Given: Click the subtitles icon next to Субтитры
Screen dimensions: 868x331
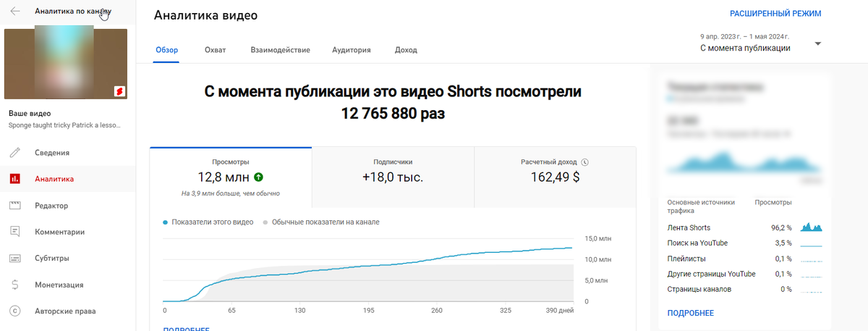Looking at the screenshot, I should point(15,258).
